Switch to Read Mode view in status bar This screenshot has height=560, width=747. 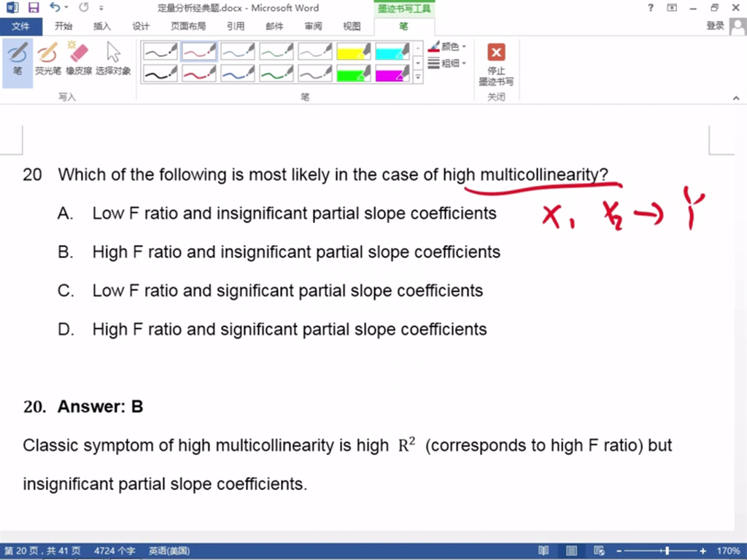[x=543, y=551]
